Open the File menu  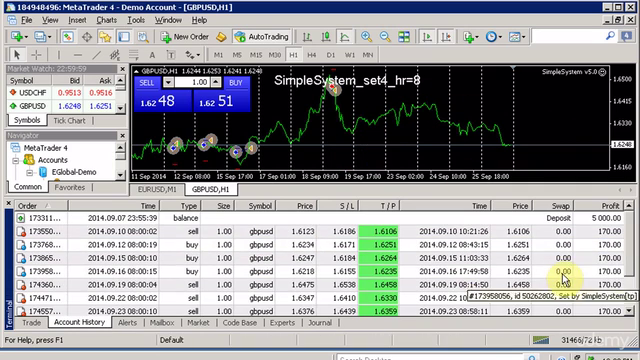(x=27, y=20)
